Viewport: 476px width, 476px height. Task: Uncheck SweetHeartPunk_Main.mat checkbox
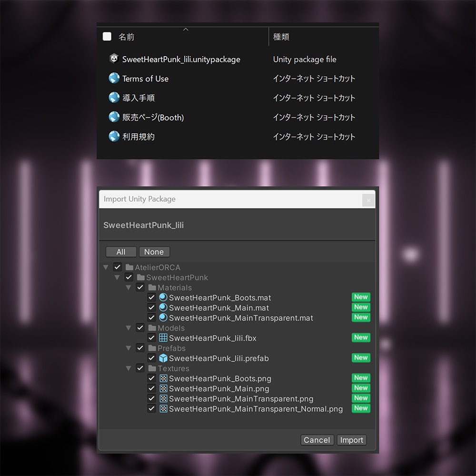pos(151,307)
